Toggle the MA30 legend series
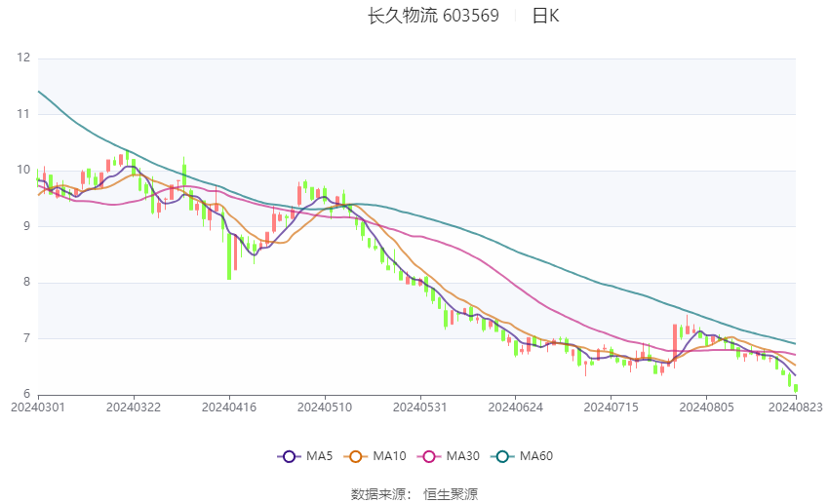This screenshot has width=829, height=504. point(449,456)
